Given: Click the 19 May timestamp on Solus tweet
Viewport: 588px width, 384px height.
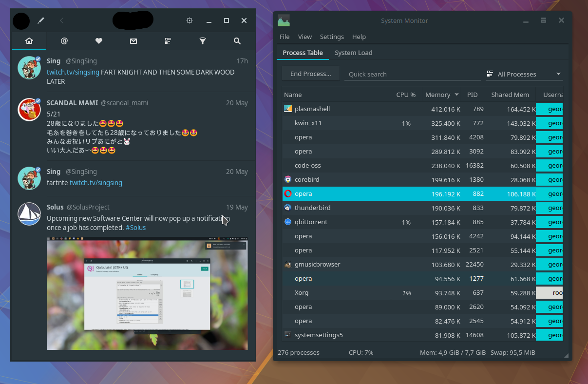Looking at the screenshot, I should pyautogui.click(x=237, y=207).
